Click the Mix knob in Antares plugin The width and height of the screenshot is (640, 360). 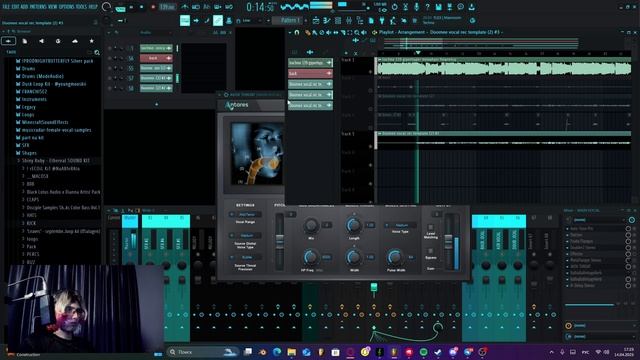click(x=311, y=225)
